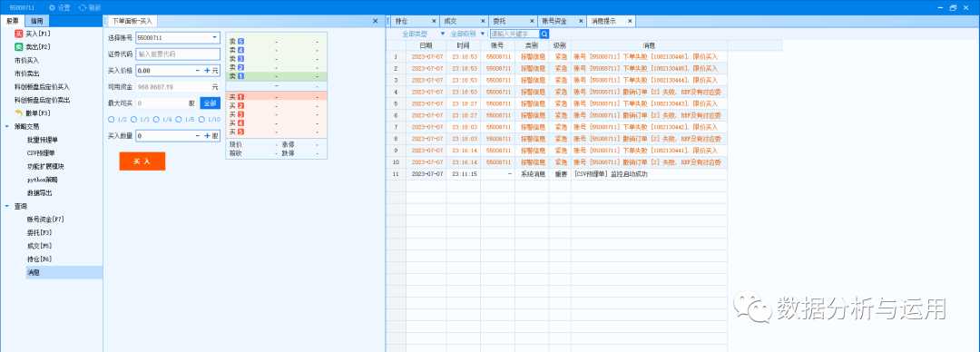Select the 1/4 position radio button
The image size is (980, 352).
156,119
